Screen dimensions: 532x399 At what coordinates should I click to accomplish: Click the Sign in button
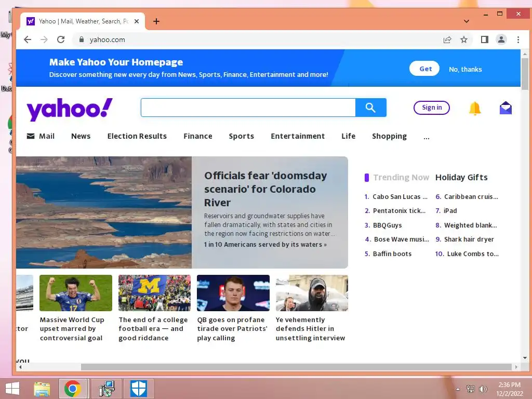[x=432, y=108]
